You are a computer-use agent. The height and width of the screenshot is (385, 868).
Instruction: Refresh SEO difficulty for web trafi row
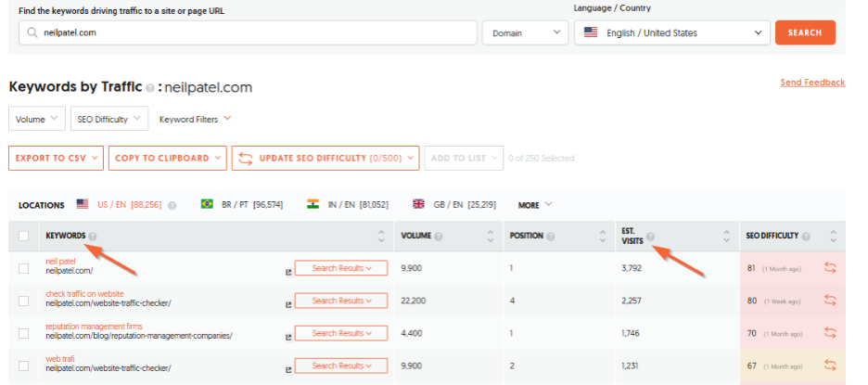[x=830, y=366]
